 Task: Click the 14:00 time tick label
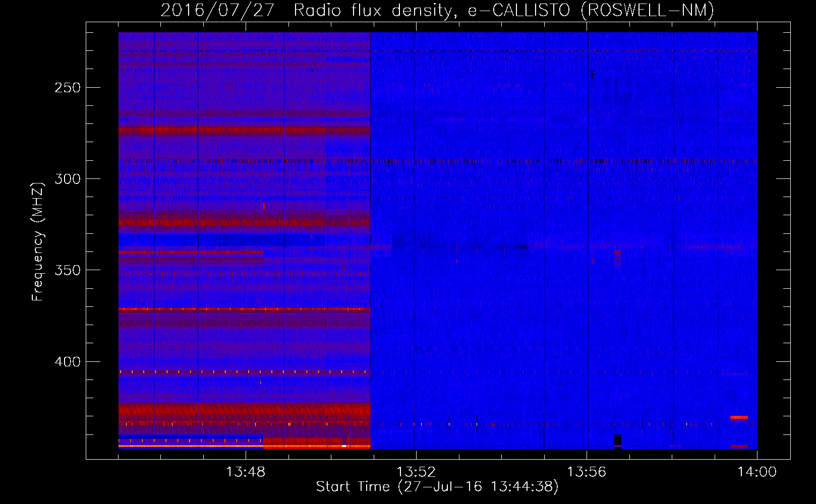click(x=757, y=472)
